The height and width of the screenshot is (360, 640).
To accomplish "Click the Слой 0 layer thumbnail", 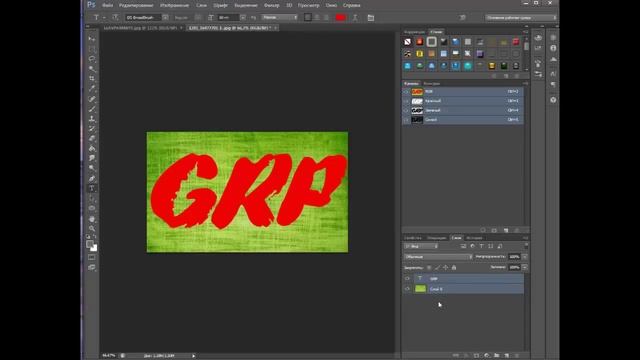I will (x=420, y=289).
